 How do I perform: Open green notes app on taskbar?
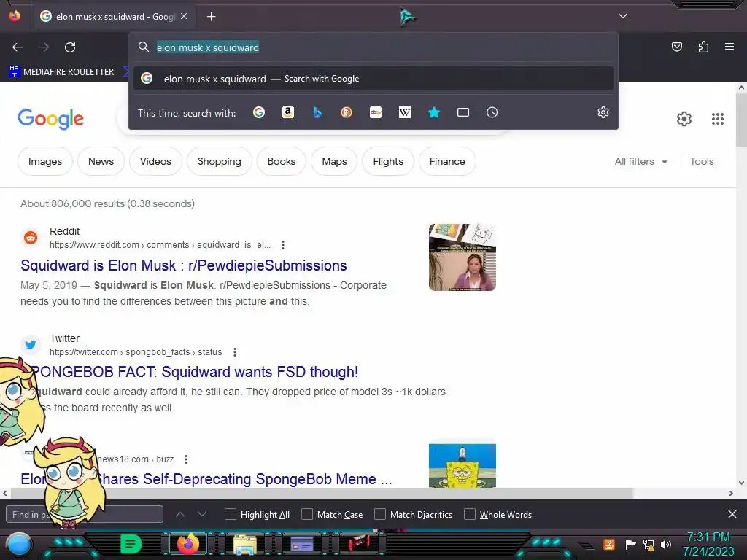click(x=131, y=544)
